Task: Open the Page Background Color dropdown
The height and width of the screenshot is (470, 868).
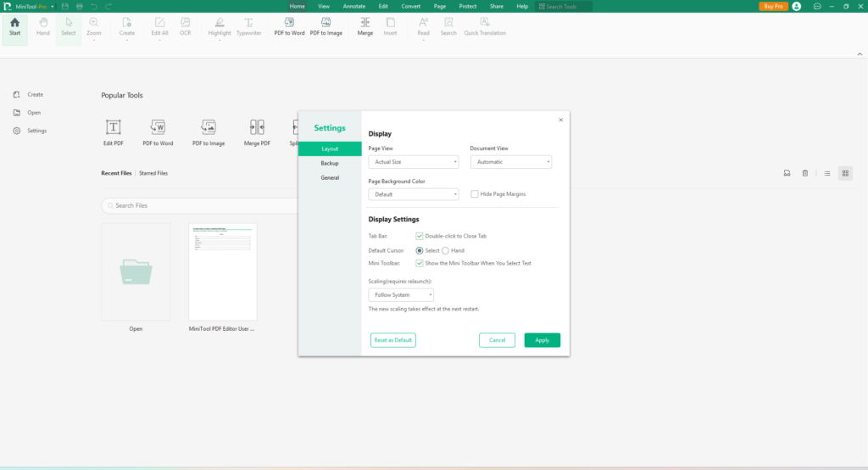Action: tap(414, 194)
